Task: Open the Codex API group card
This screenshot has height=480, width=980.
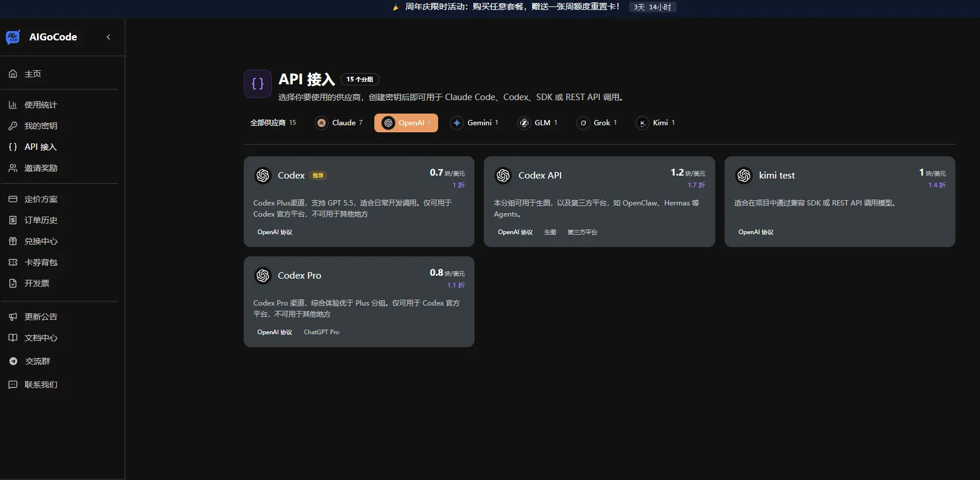Action: point(599,201)
